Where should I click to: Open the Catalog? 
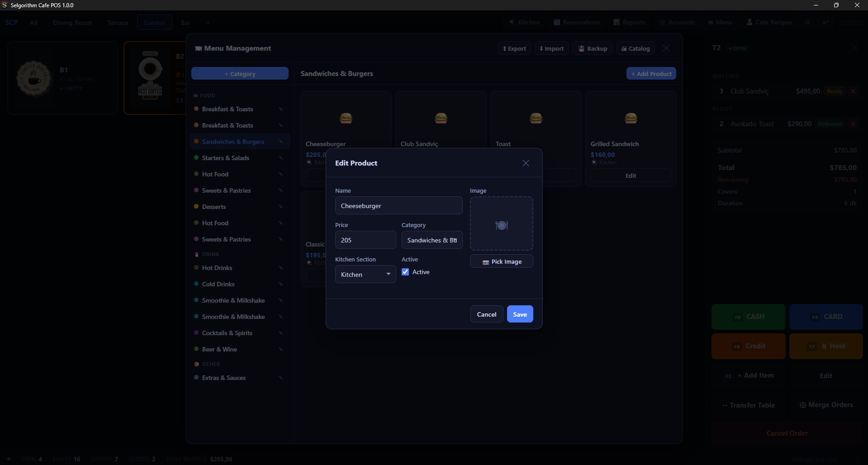click(636, 48)
